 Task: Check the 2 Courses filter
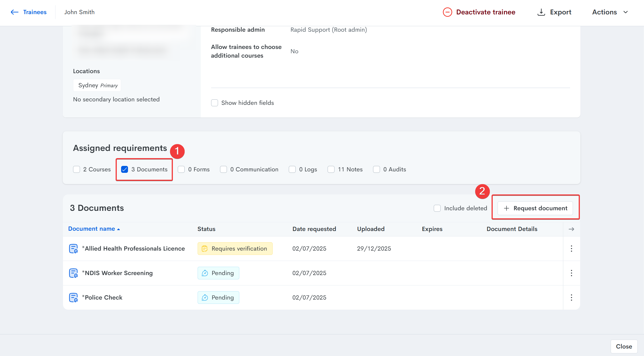pyautogui.click(x=77, y=169)
